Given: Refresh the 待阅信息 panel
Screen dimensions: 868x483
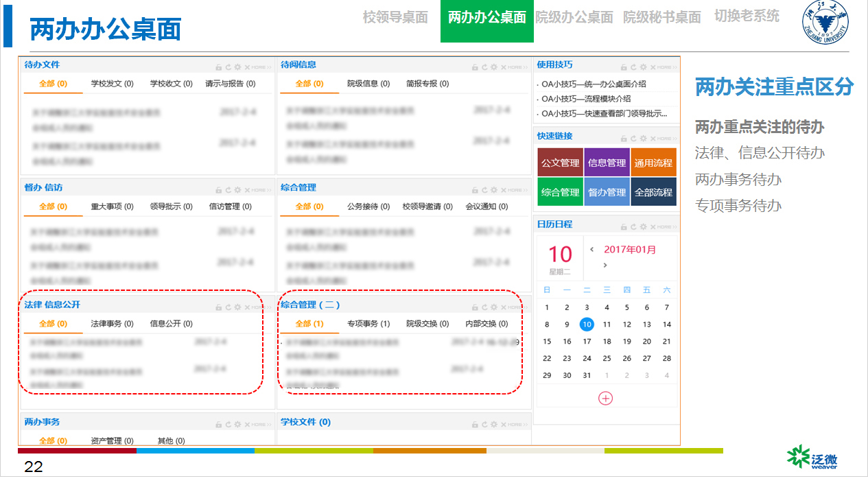Looking at the screenshot, I should 484,67.
